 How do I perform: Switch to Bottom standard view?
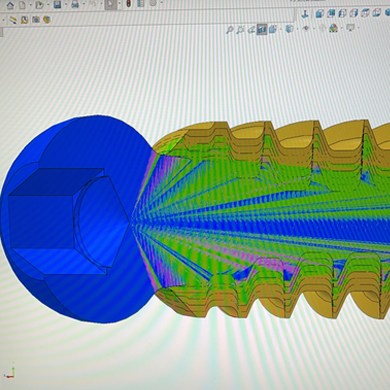(x=377, y=13)
